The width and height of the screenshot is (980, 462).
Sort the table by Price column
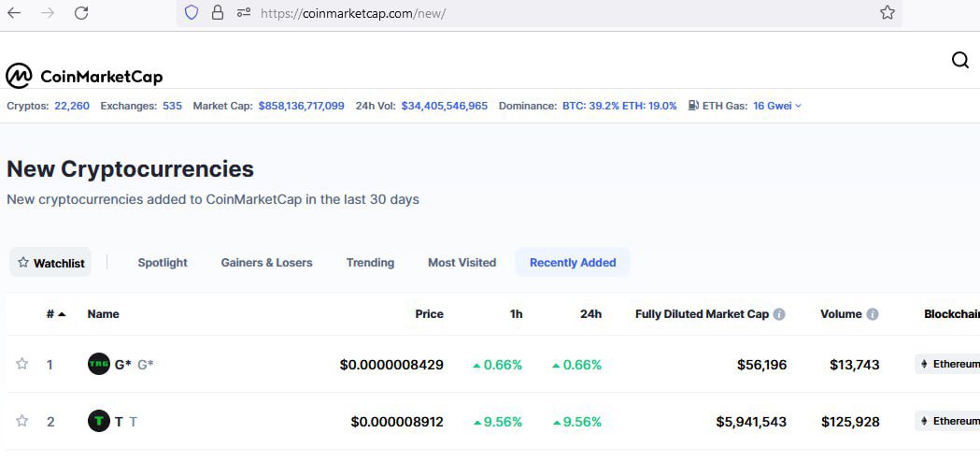pos(430,314)
